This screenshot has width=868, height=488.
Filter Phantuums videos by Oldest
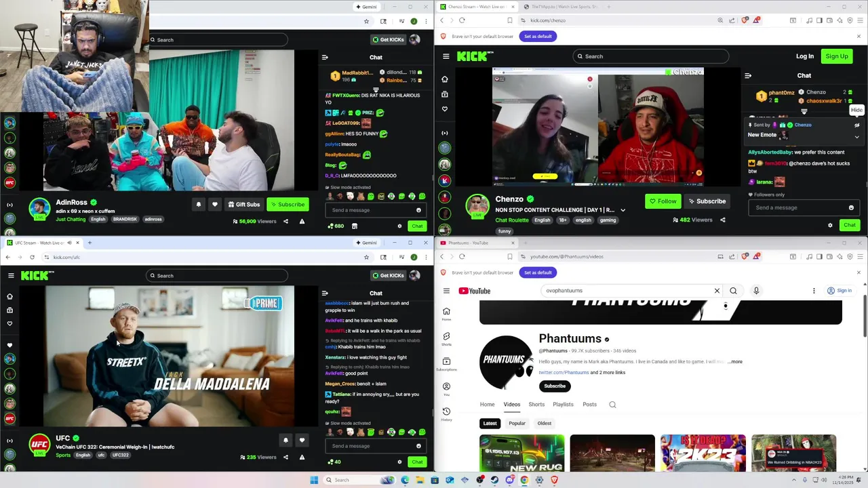tap(545, 423)
